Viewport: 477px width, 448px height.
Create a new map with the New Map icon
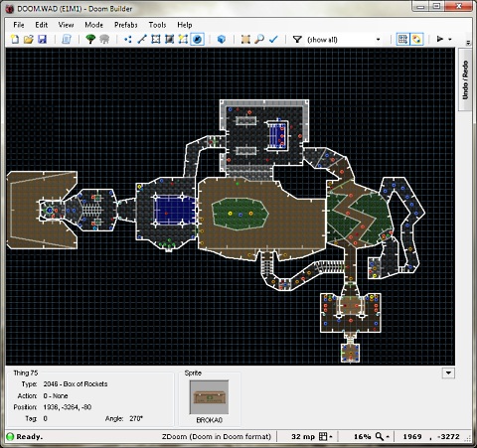(x=15, y=39)
